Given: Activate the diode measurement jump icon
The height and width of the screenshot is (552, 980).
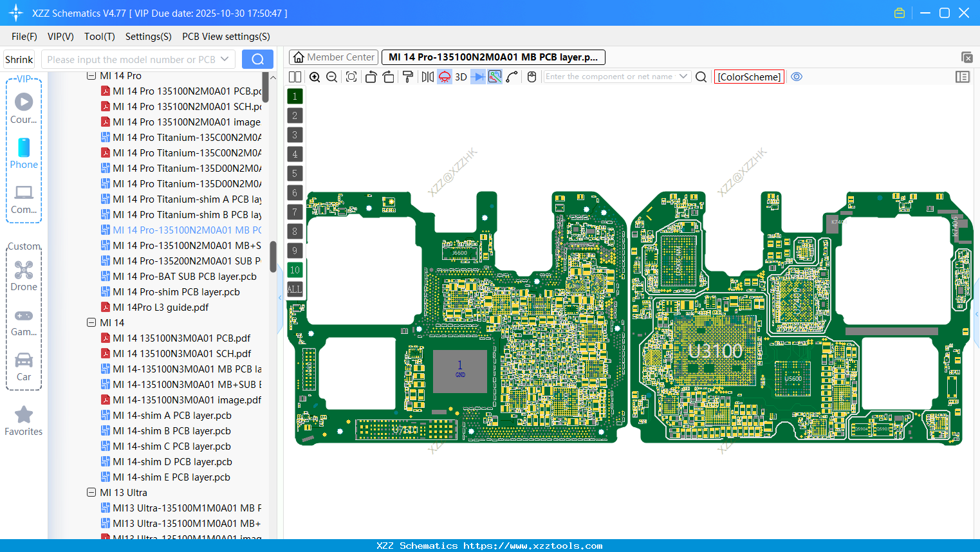Looking at the screenshot, I should (x=477, y=77).
